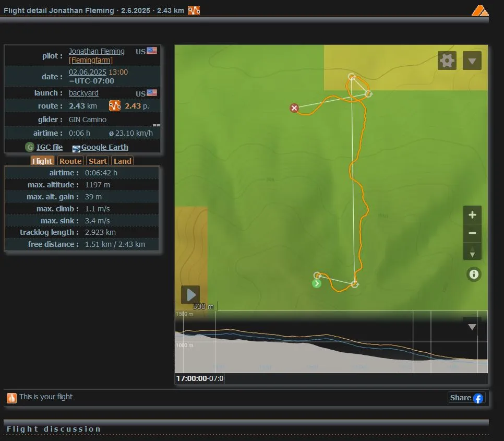Image resolution: width=504 pixels, height=441 pixels.
Task: Click the glider name GIN Camino
Action: click(x=88, y=120)
